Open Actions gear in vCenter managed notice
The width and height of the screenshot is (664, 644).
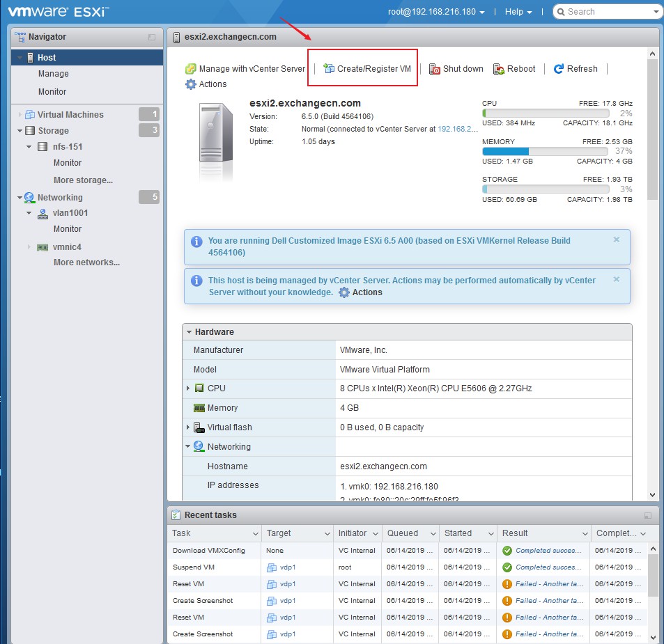[361, 292]
